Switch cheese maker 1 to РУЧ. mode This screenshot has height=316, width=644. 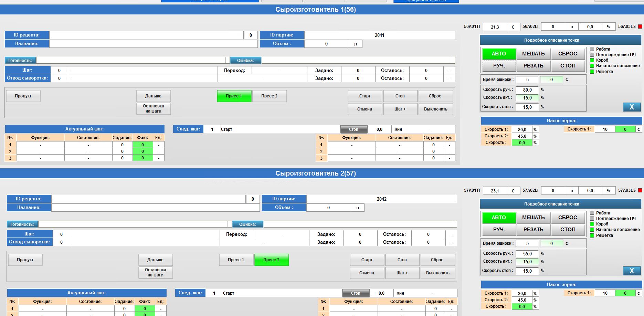(x=499, y=66)
